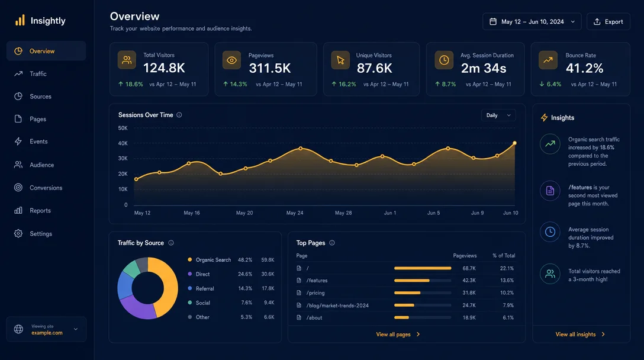Click the Conversions target icon in sidebar

point(18,187)
